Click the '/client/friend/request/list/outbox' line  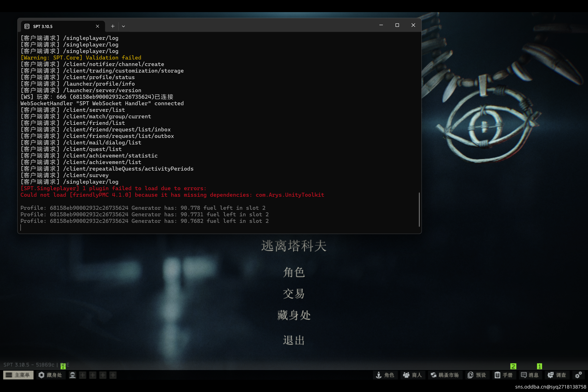[x=97, y=136]
